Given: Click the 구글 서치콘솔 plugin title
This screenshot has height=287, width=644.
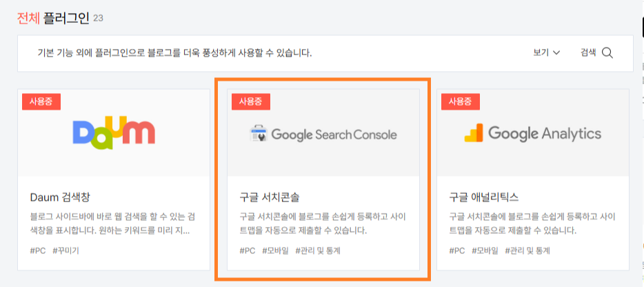Looking at the screenshot, I should click(270, 197).
